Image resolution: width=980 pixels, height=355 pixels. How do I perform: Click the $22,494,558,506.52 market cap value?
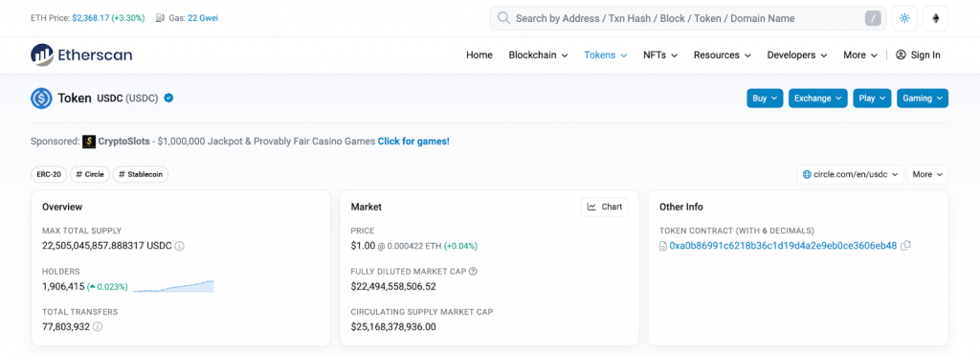(393, 287)
